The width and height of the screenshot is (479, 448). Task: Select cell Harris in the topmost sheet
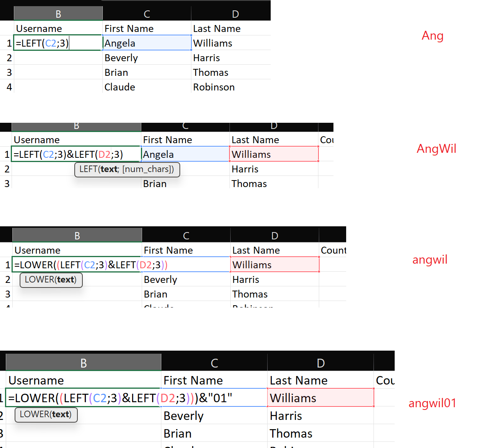[231, 57]
